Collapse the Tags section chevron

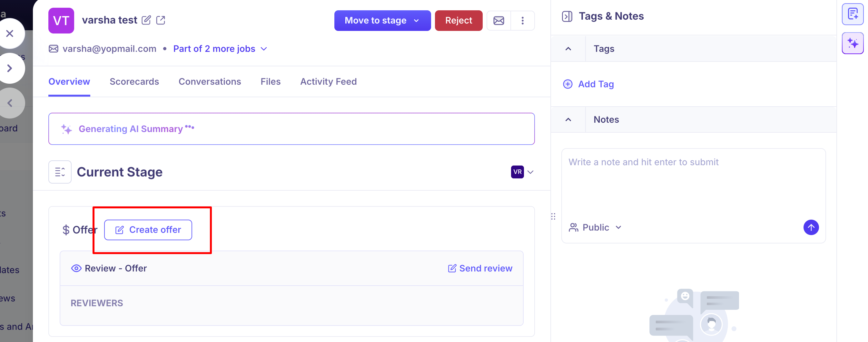[568, 49]
